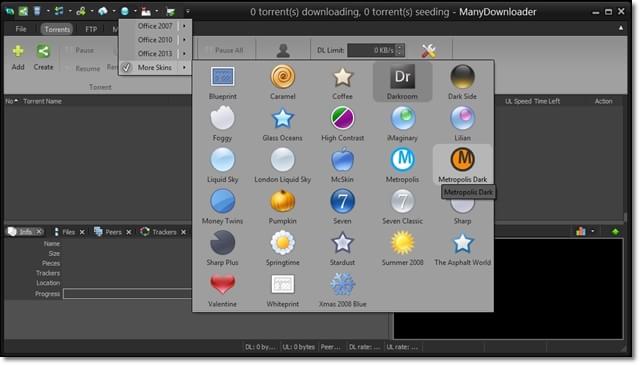
Task: Choose the Valentine heart skin
Action: (x=222, y=284)
